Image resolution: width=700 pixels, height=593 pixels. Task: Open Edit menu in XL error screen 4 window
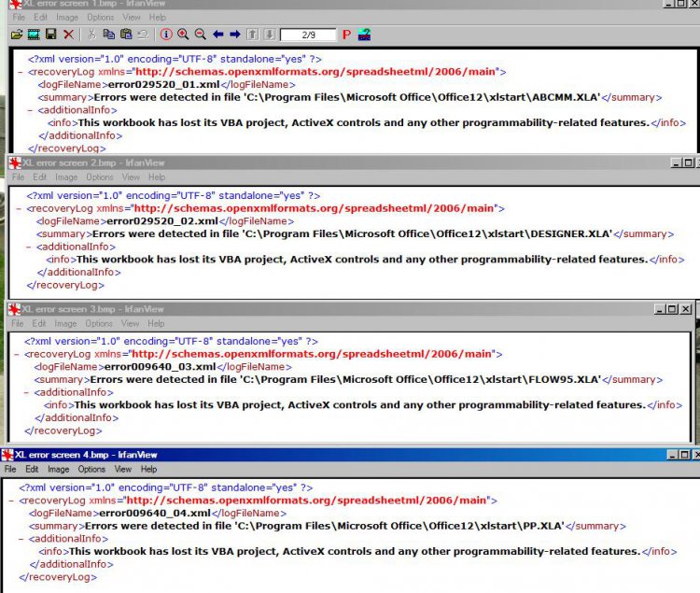(x=32, y=470)
